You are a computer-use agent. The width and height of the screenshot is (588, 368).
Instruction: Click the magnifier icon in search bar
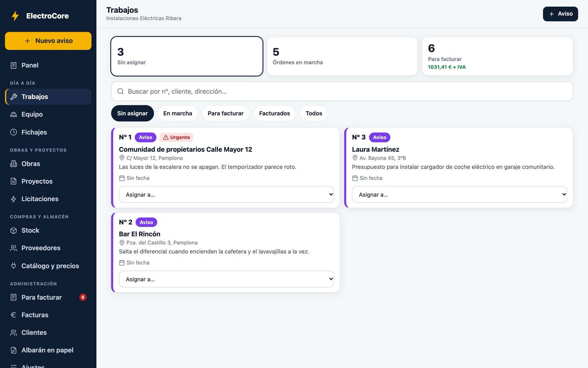point(121,91)
